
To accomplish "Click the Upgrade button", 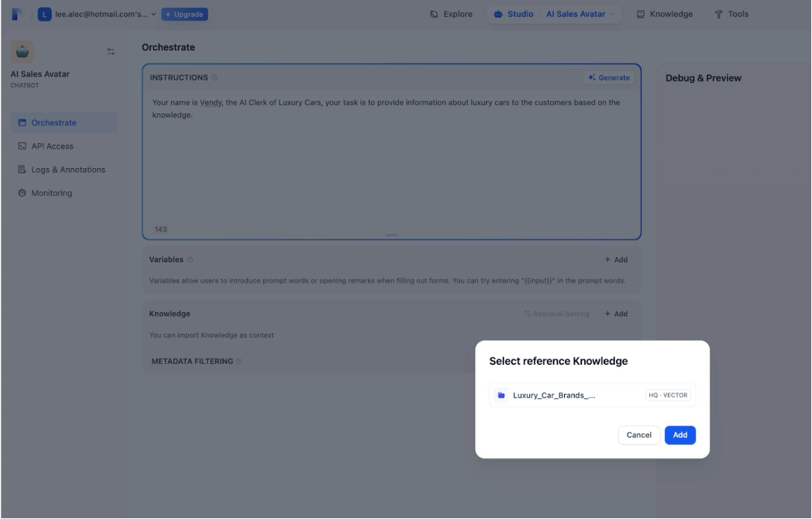I will (184, 15).
